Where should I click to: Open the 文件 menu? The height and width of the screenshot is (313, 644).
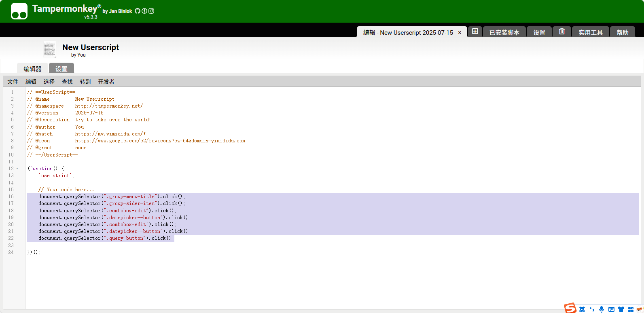(13, 82)
